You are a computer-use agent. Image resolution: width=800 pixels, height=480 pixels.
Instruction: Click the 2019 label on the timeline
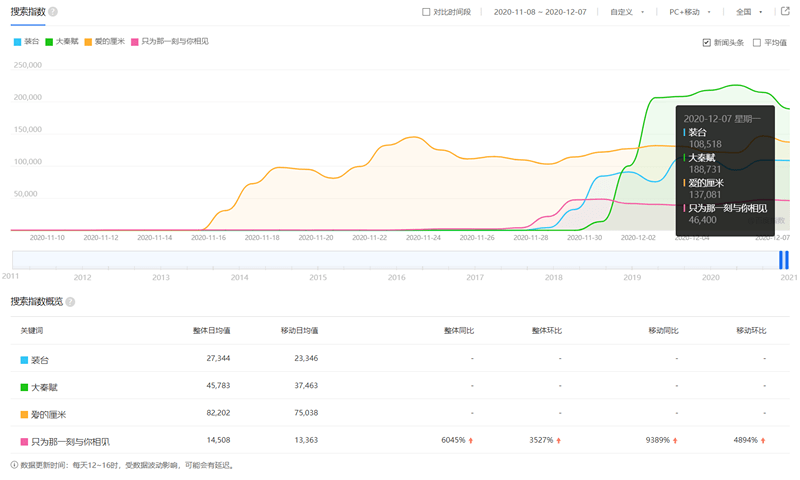pos(632,277)
